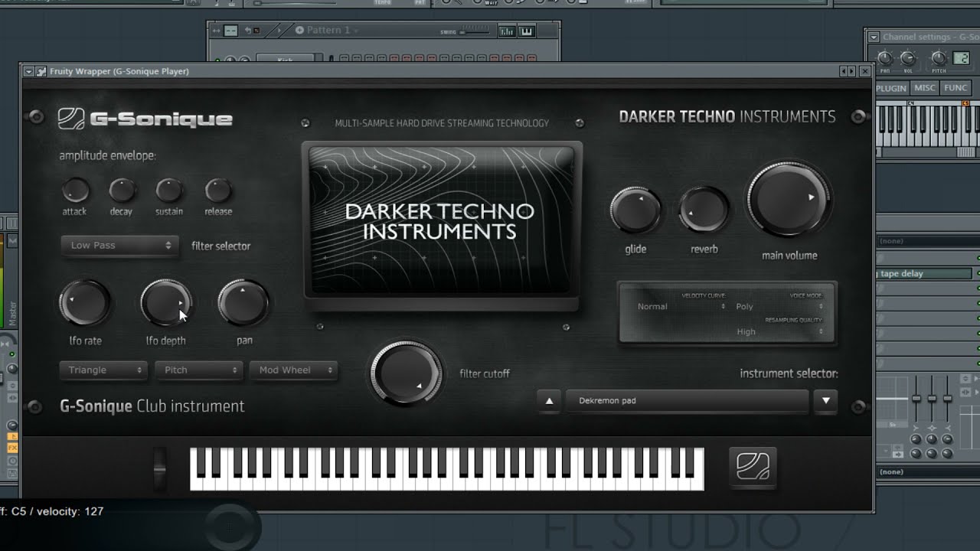Click the Channel settings PAN knob

[x=885, y=58]
